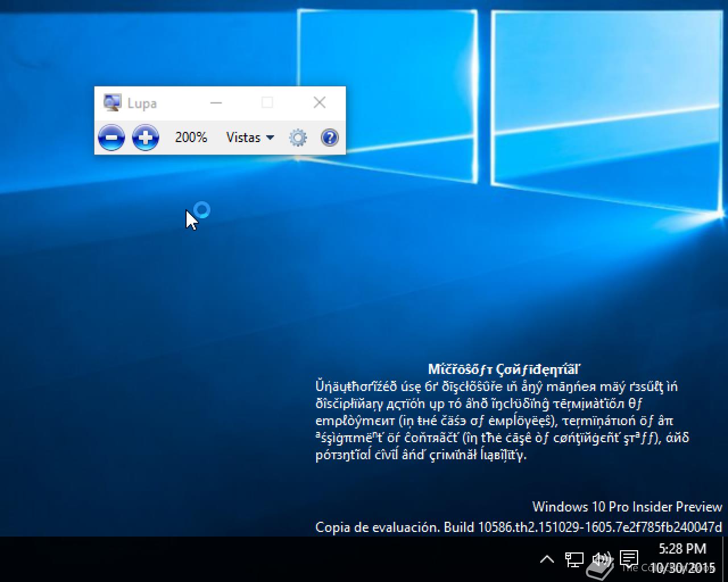Show hidden tray icons chevron

pos(547,559)
